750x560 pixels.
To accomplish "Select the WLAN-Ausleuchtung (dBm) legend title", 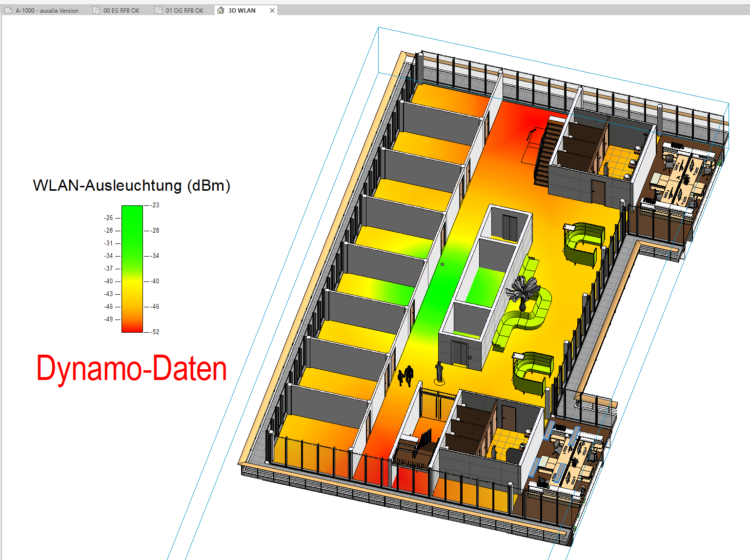I will coord(131,185).
